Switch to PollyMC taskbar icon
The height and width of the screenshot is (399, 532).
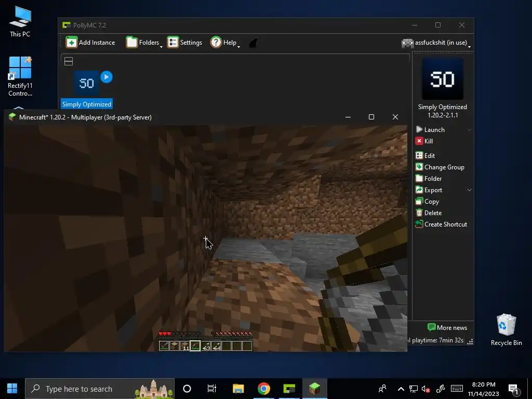click(289, 389)
